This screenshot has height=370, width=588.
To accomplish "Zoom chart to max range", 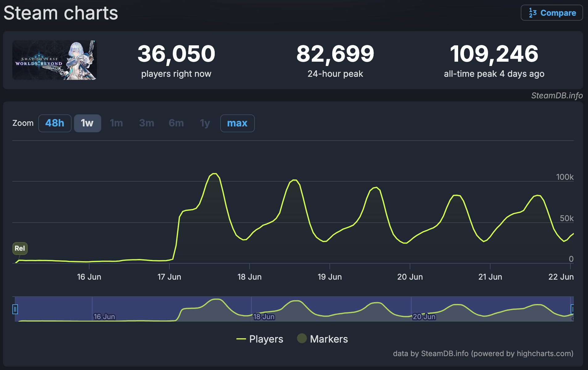I will click(x=237, y=123).
